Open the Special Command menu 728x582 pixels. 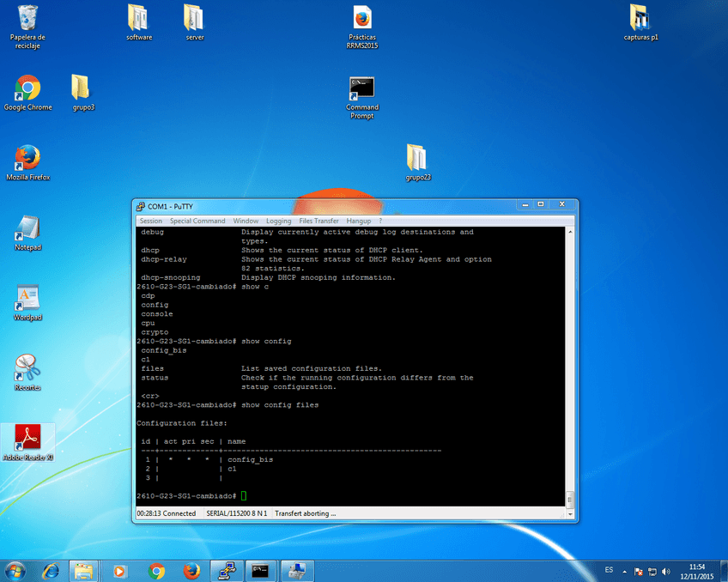coord(197,221)
